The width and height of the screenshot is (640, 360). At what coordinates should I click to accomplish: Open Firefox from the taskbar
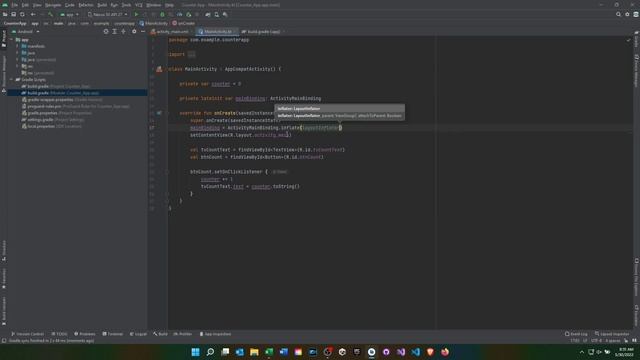pos(445,352)
